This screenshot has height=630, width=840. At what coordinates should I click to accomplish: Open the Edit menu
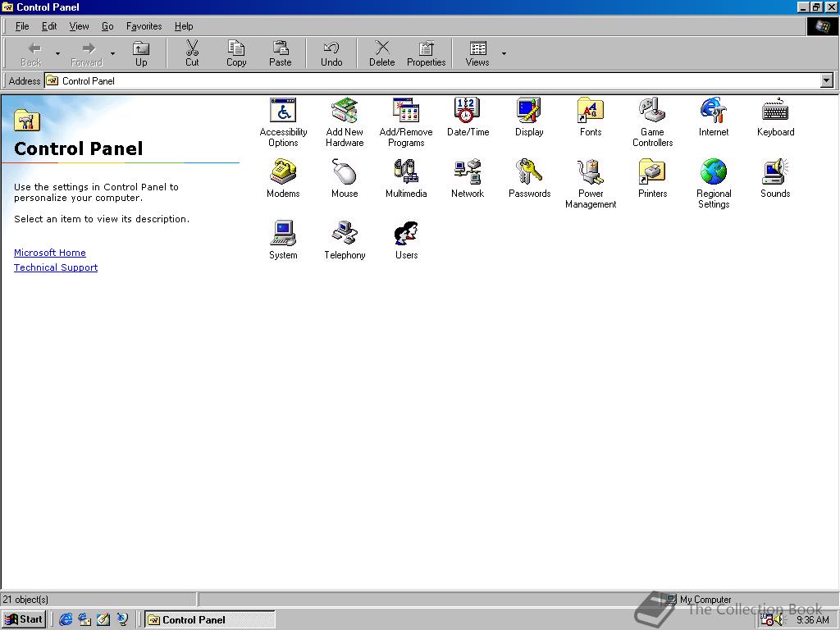(x=49, y=26)
